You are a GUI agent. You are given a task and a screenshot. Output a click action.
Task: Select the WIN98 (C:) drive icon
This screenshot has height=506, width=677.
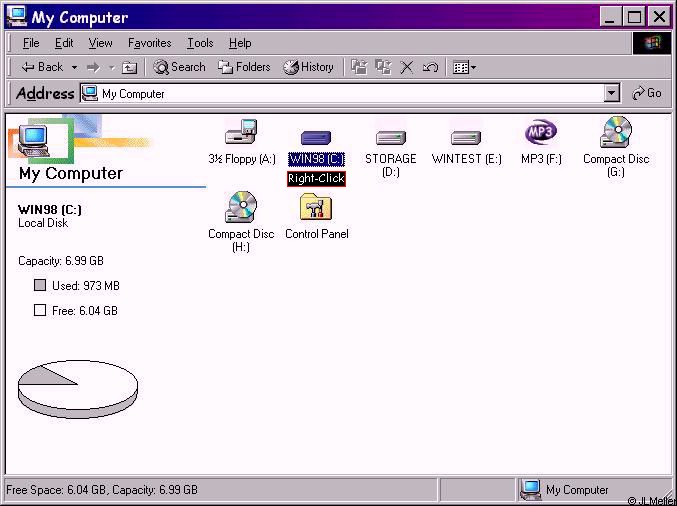[x=316, y=138]
